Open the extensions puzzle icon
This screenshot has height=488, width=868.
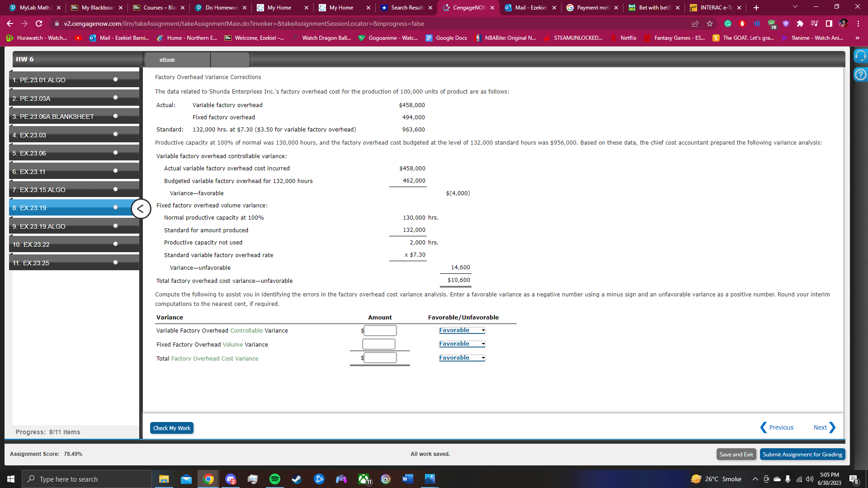(800, 23)
